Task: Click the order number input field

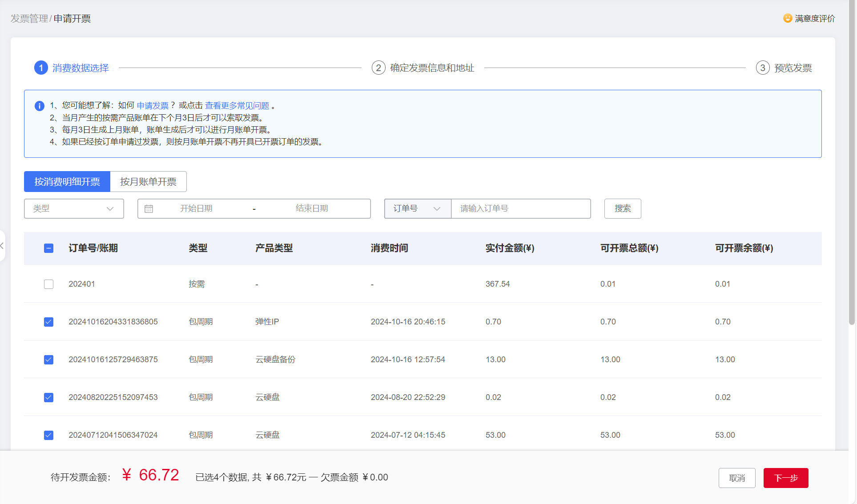Action: [520, 208]
